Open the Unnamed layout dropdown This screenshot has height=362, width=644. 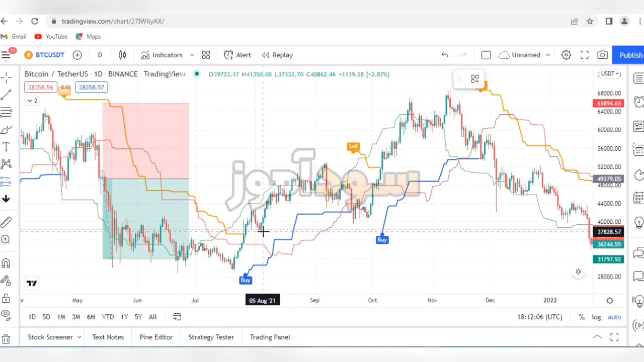pyautogui.click(x=524, y=55)
